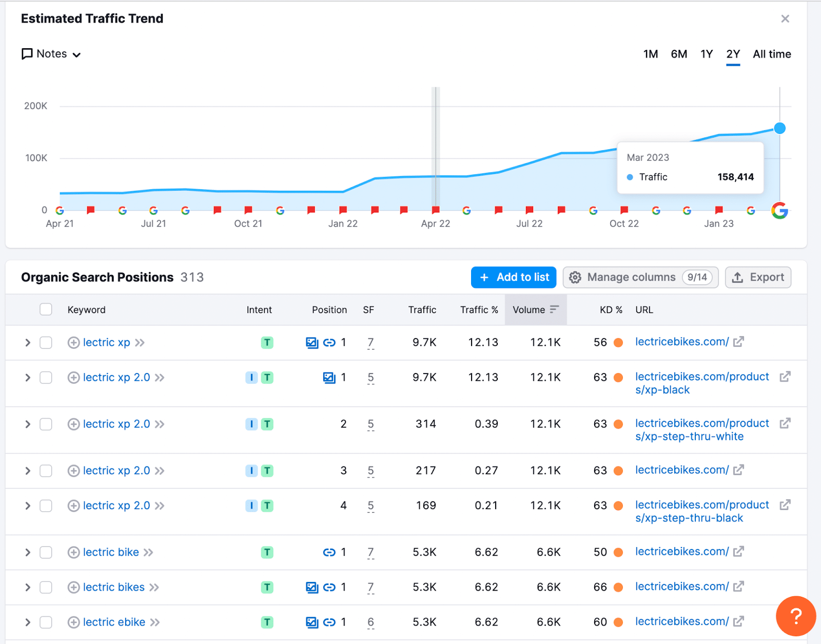Open SERP features count 7 for lectric xp

(370, 342)
